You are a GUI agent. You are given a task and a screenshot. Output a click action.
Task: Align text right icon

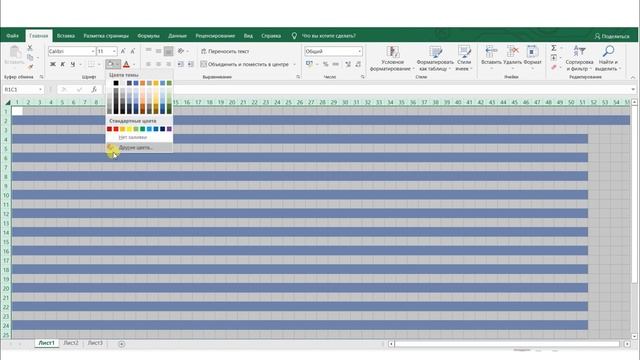point(168,64)
